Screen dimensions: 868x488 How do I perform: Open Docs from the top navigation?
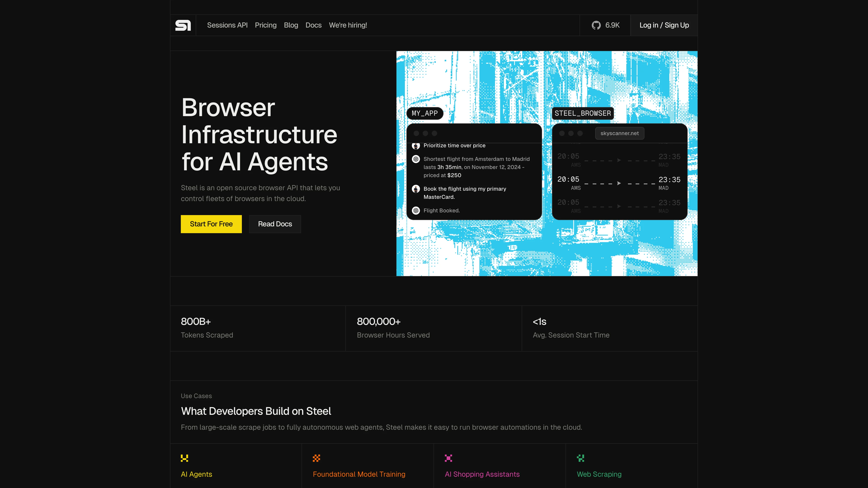(313, 25)
